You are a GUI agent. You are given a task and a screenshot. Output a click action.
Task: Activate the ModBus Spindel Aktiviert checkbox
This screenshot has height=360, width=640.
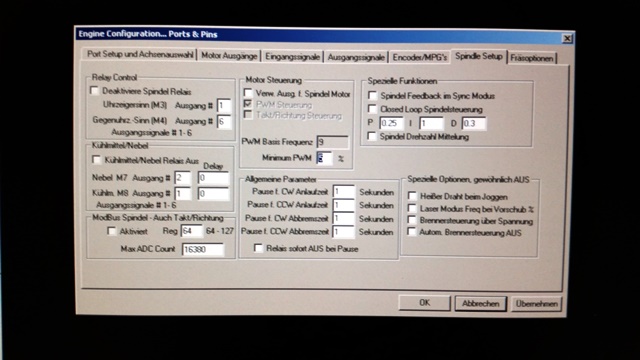(111, 231)
